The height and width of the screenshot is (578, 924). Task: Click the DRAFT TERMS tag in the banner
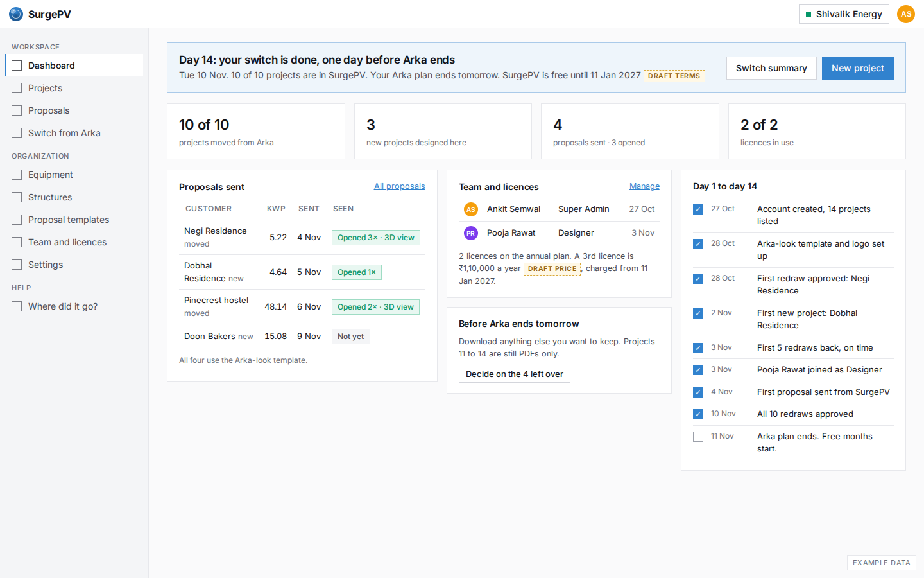674,76
